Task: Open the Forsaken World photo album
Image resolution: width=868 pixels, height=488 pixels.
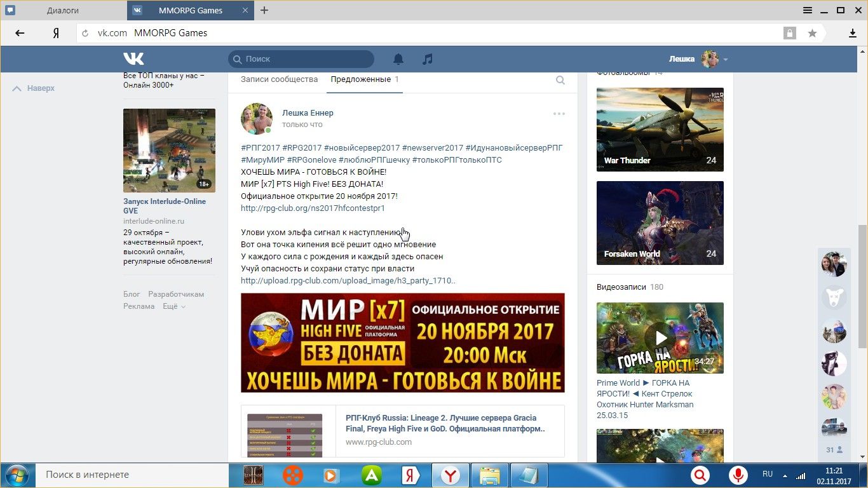Action: [660, 223]
